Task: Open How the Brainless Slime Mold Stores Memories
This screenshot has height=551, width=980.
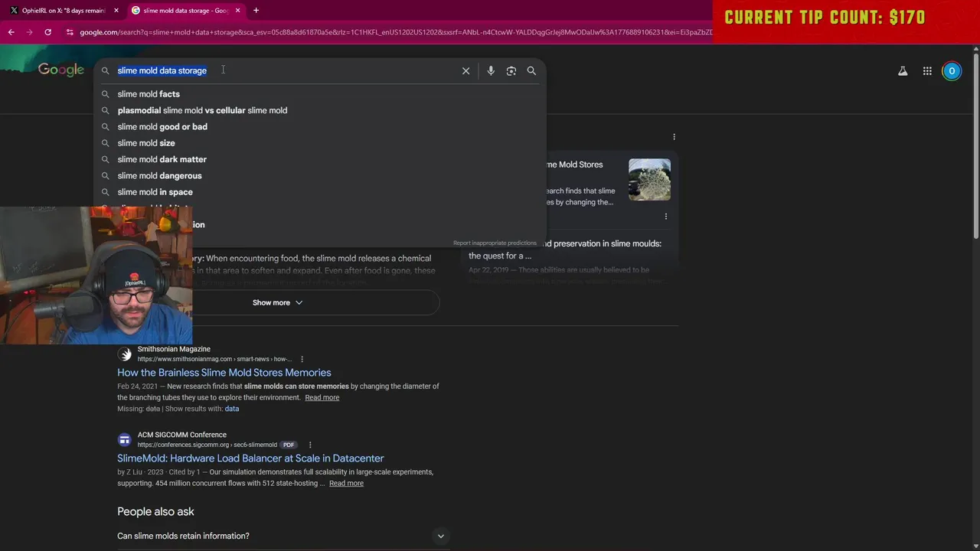Action: [x=224, y=373]
